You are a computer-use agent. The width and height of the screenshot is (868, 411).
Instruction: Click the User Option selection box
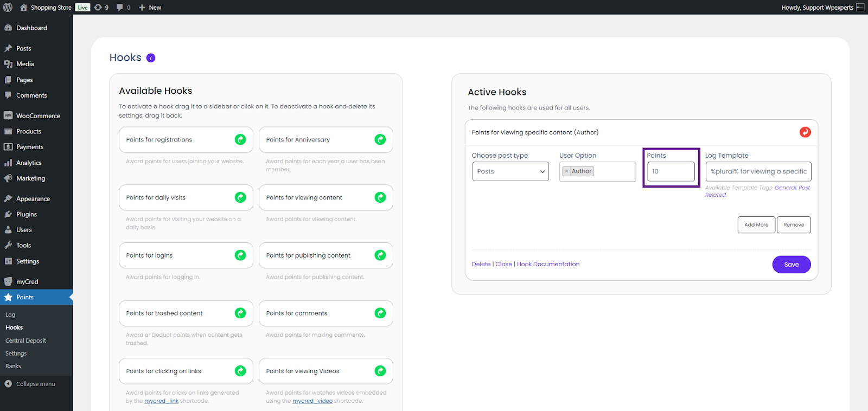613,171
